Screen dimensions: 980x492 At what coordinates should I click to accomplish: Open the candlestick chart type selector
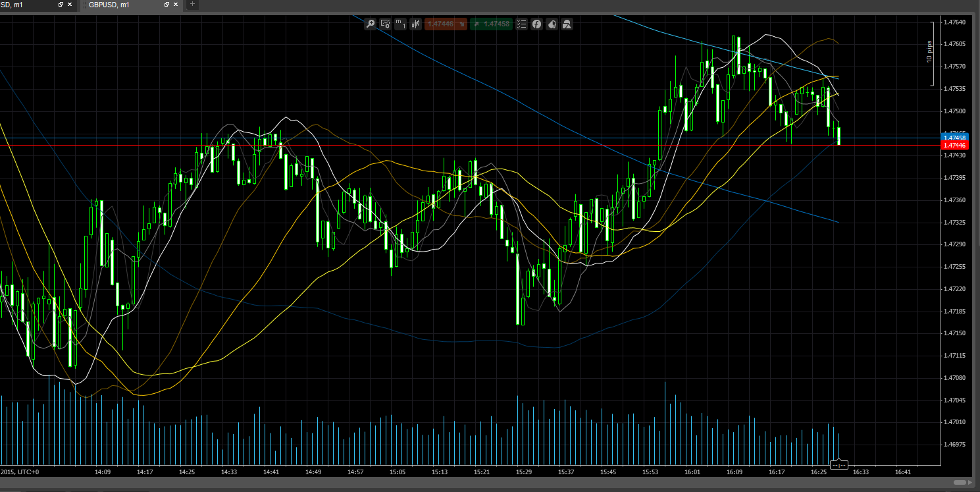(415, 24)
